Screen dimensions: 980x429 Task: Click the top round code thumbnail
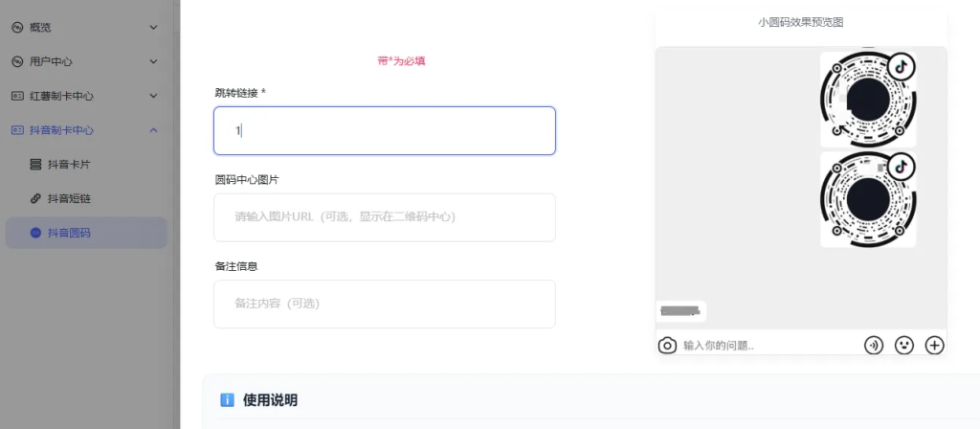pos(868,99)
